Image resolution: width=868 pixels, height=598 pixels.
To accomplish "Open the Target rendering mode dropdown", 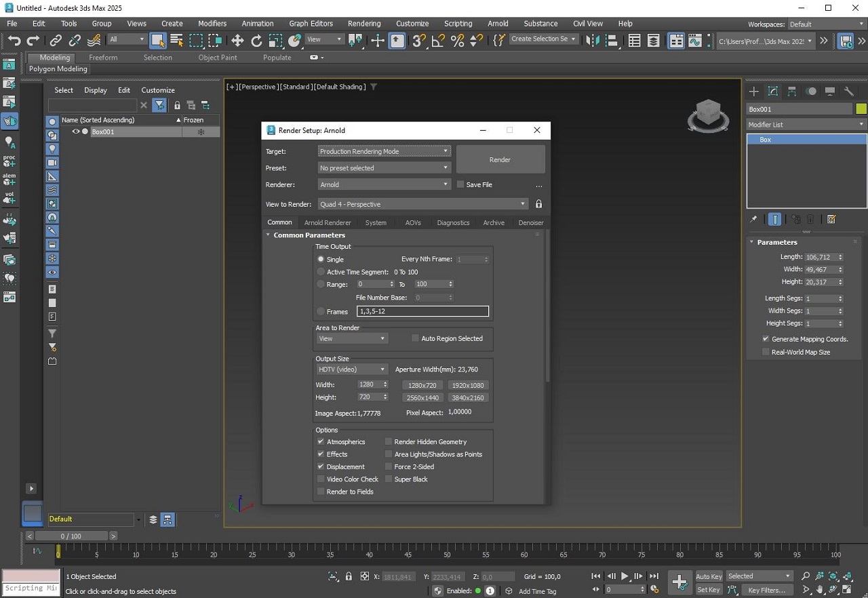I will click(384, 151).
